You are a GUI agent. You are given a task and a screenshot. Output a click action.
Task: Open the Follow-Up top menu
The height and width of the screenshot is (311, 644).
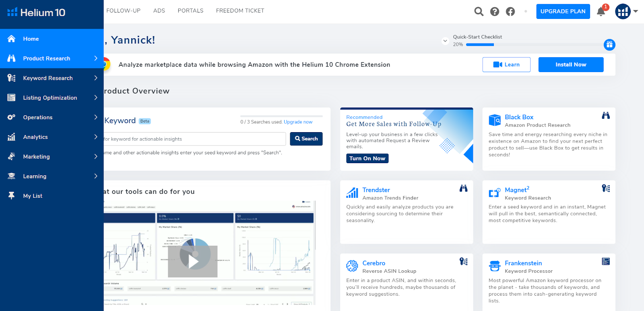click(x=123, y=11)
